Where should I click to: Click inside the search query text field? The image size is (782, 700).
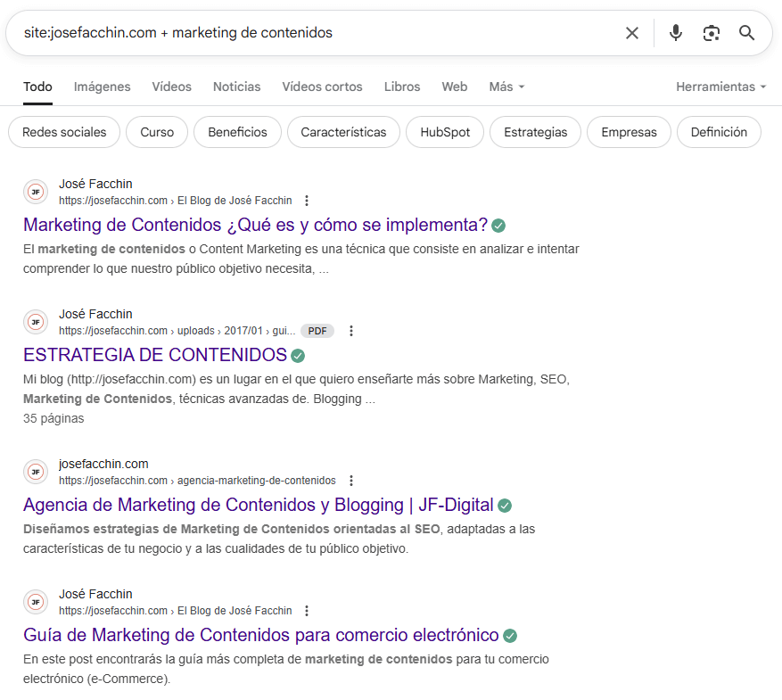tap(319, 33)
